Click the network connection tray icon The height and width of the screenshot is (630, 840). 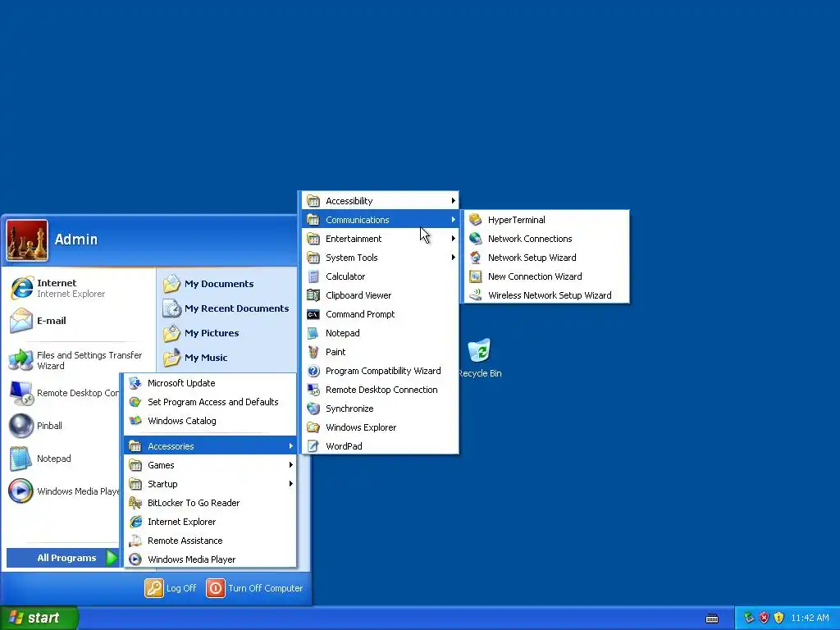749,618
